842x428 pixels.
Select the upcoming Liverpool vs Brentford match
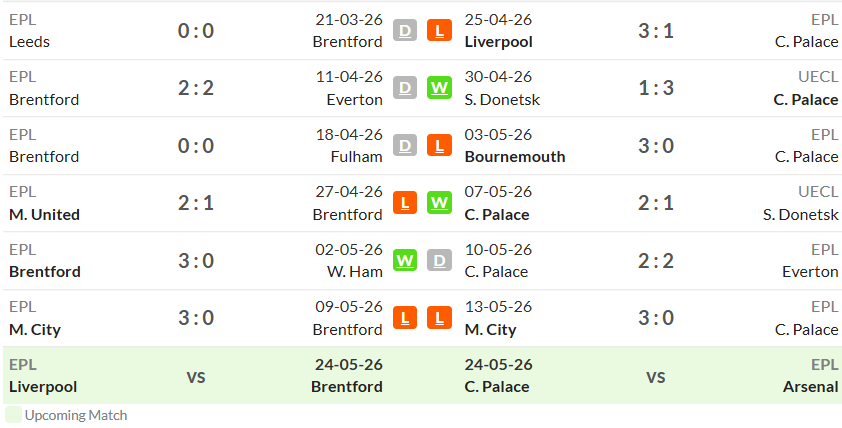point(196,375)
